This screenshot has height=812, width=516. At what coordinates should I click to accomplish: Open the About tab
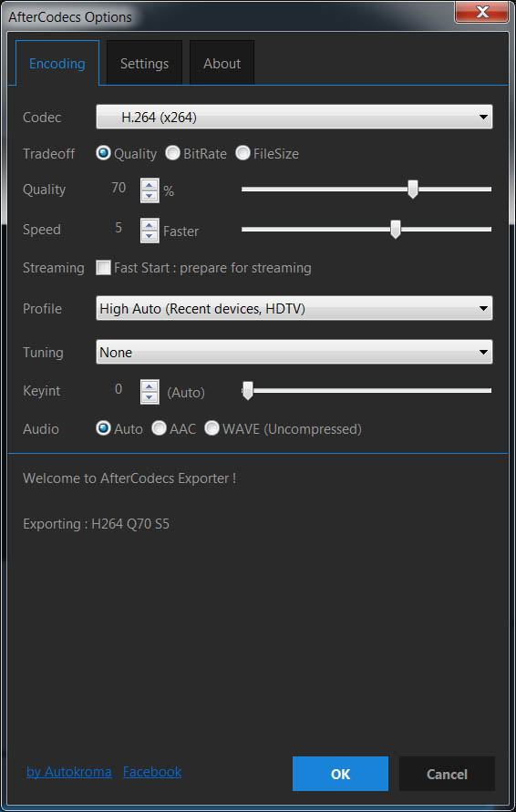[x=222, y=63]
